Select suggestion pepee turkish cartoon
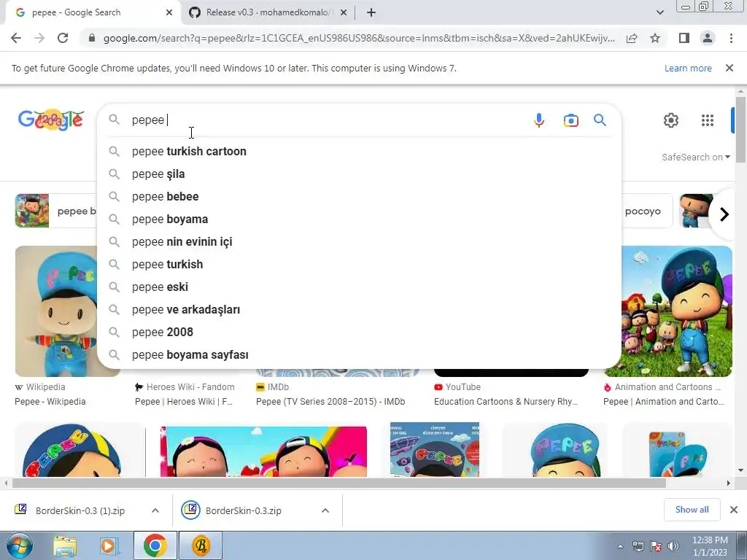This screenshot has height=560, width=747. click(x=359, y=152)
